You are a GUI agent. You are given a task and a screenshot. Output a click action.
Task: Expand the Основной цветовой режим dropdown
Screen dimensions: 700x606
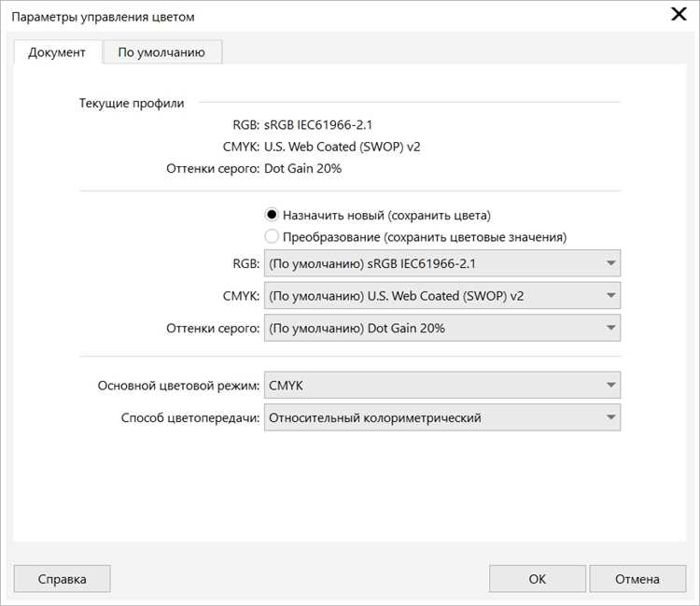442,385
